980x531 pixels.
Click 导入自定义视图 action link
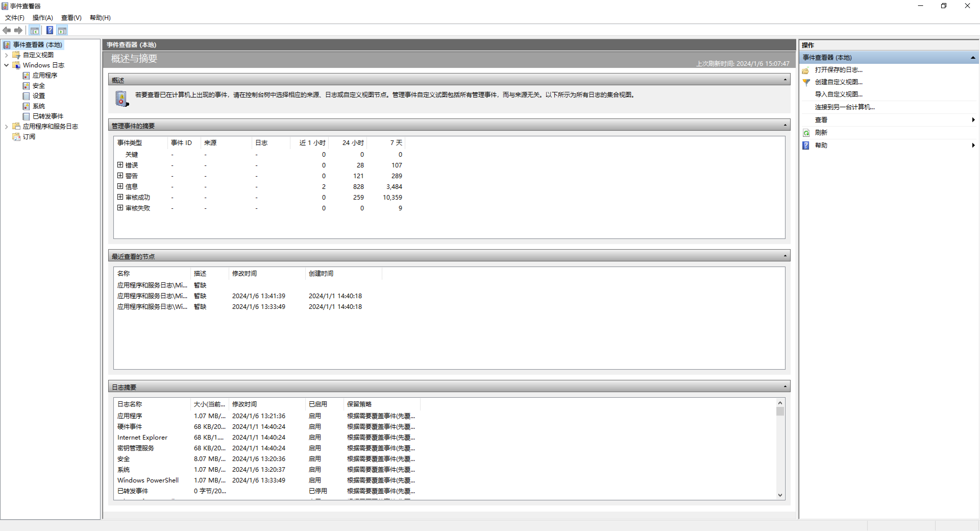pyautogui.click(x=838, y=94)
